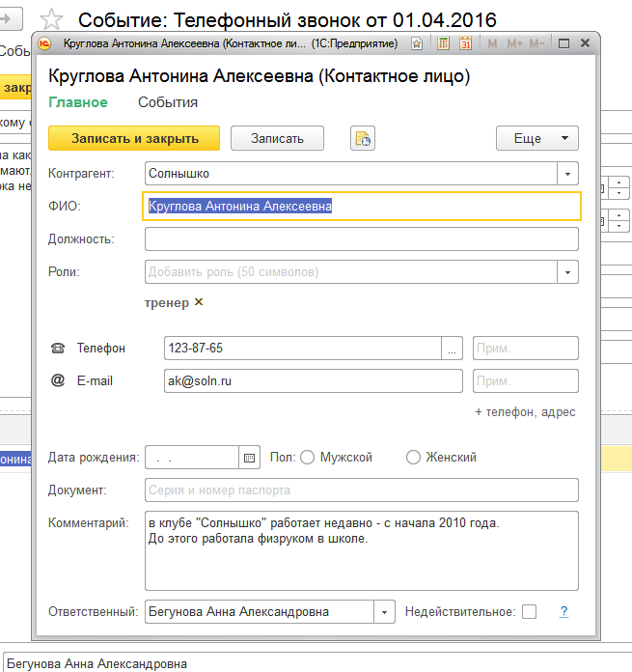
Task: Open the Ответственный dropdown
Action: pos(385,611)
